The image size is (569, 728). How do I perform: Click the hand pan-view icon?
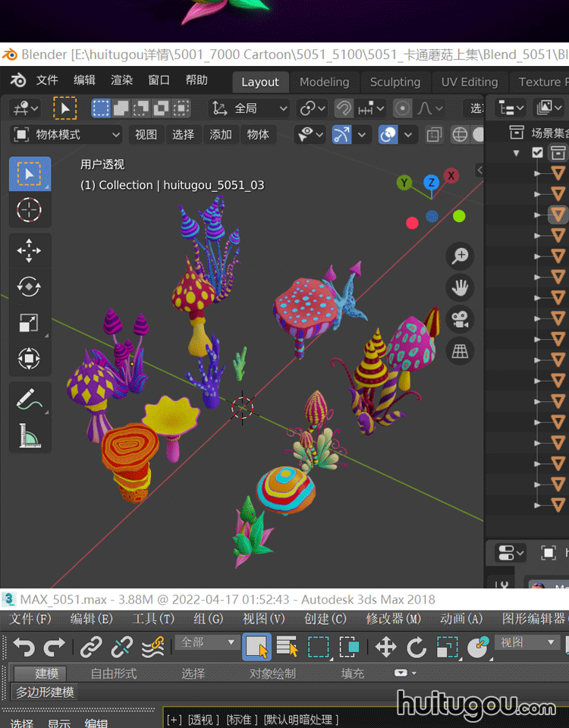tap(460, 287)
